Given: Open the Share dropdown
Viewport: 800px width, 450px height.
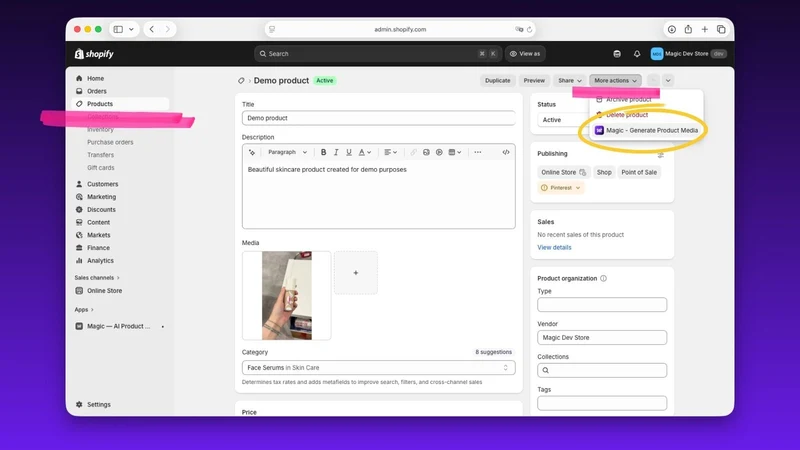Looking at the screenshot, I should point(569,81).
